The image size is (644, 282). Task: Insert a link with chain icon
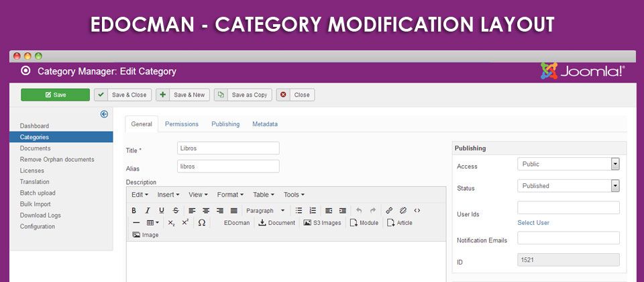pyautogui.click(x=389, y=210)
